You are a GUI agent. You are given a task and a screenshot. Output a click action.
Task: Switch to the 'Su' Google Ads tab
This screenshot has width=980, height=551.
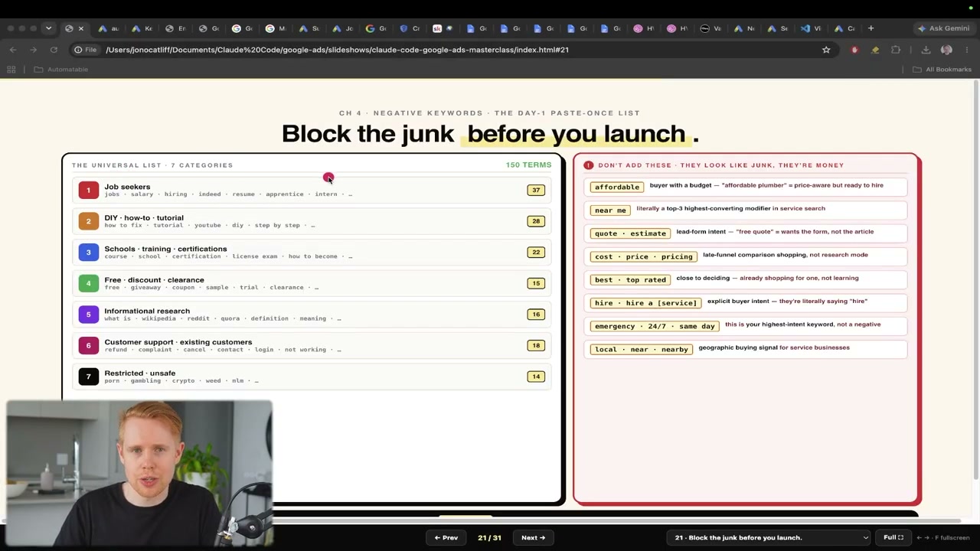coord(309,28)
